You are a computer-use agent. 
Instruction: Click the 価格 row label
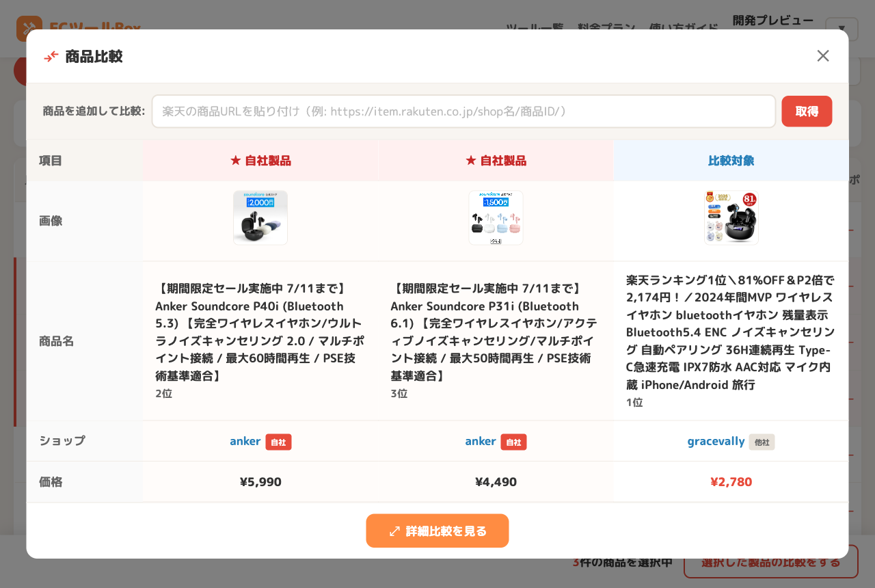pos(51,482)
